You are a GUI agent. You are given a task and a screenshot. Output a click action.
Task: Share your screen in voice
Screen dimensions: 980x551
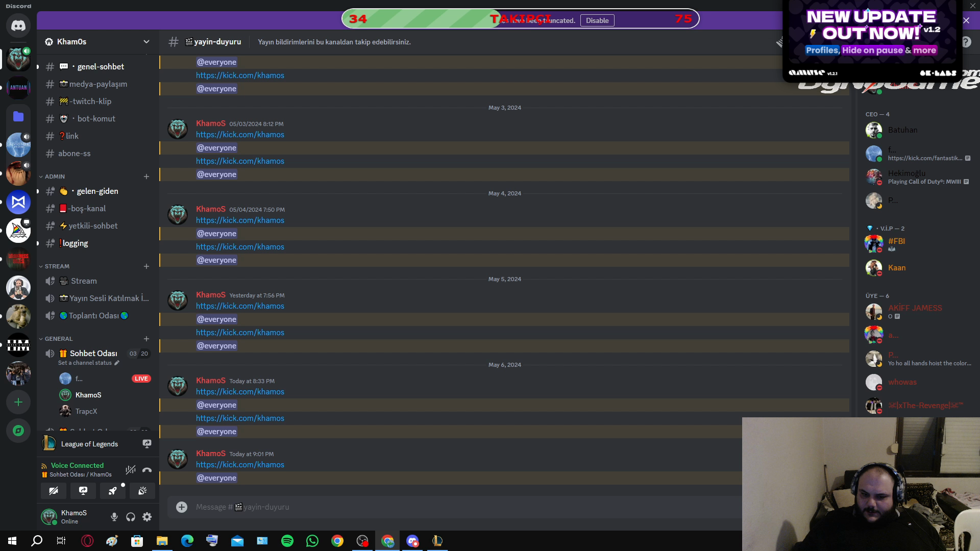[83, 491]
